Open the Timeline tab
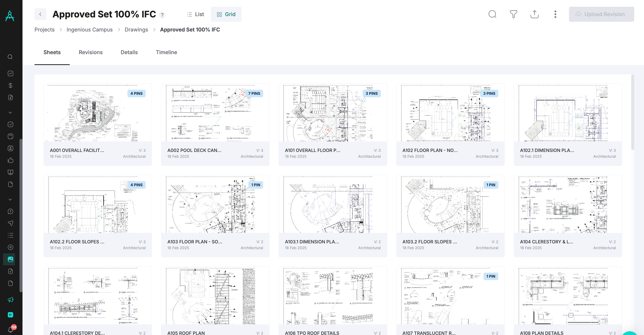 coord(166,52)
